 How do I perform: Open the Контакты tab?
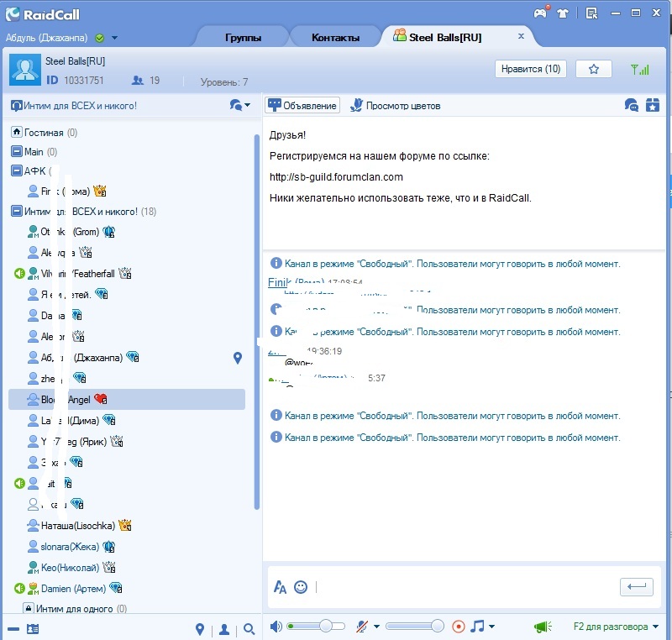[335, 38]
